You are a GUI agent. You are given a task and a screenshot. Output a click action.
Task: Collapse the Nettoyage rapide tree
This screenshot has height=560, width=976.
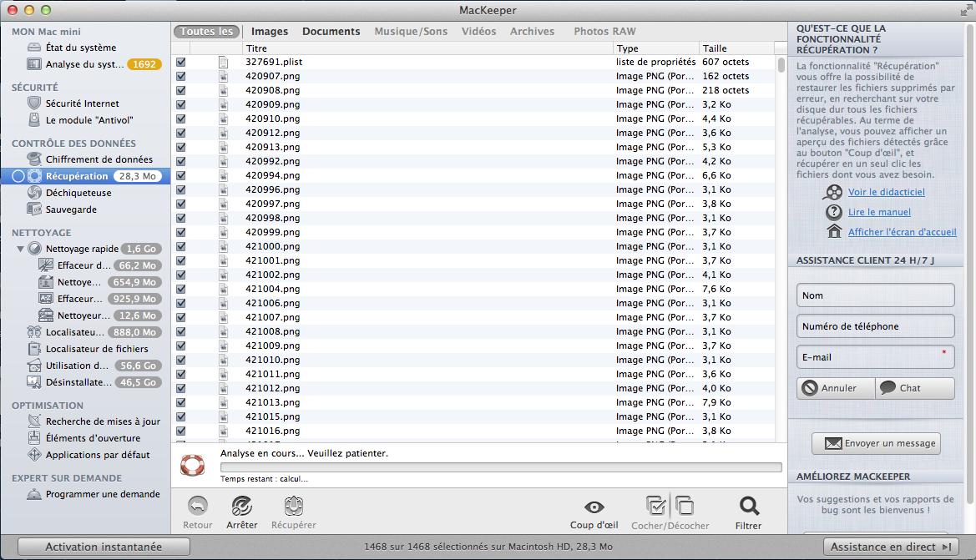20,249
